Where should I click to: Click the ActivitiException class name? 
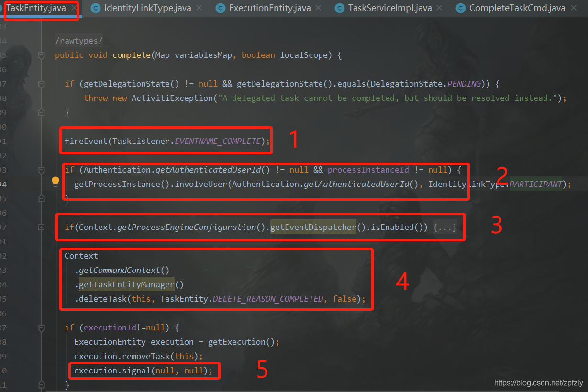point(172,98)
